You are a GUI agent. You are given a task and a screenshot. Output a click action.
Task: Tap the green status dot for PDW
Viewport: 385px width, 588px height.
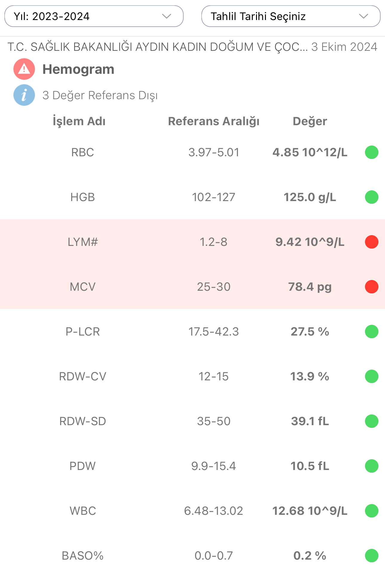pos(372,466)
